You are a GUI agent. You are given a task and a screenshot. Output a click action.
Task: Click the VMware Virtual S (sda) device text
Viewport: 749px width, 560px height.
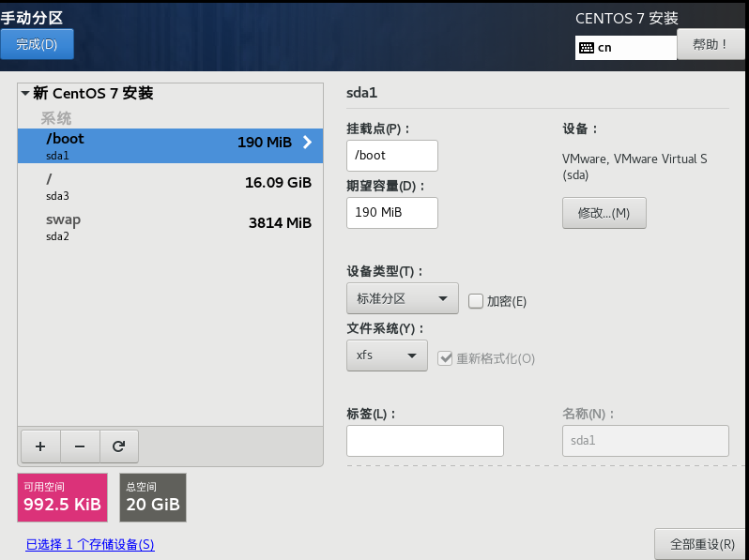coord(634,167)
